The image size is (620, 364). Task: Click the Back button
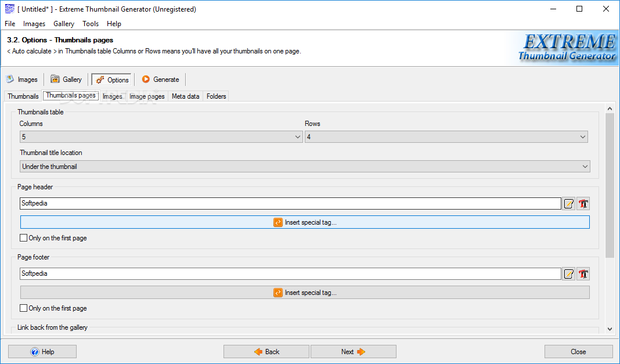pos(266,352)
